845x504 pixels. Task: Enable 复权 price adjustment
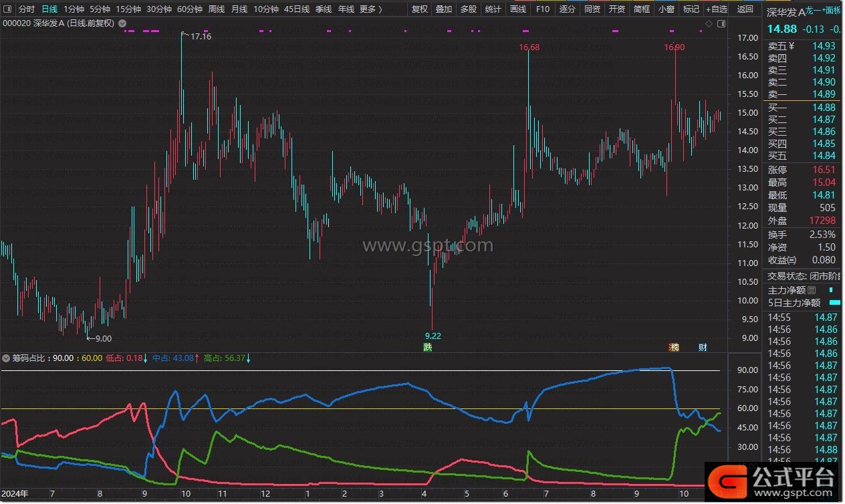tap(419, 9)
